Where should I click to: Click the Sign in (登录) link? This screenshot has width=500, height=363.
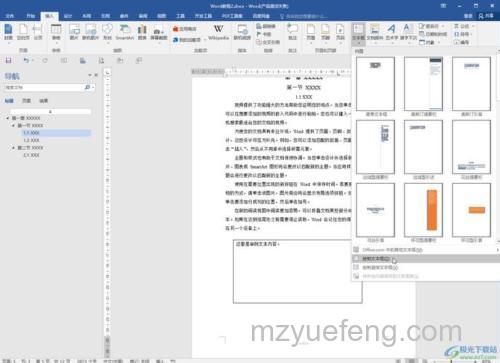click(x=468, y=16)
